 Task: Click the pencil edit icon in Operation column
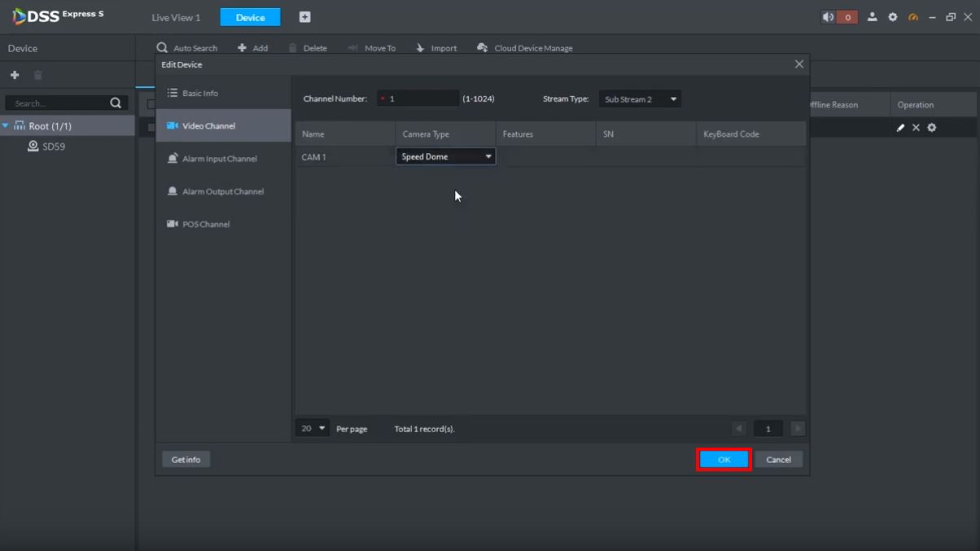(x=900, y=128)
